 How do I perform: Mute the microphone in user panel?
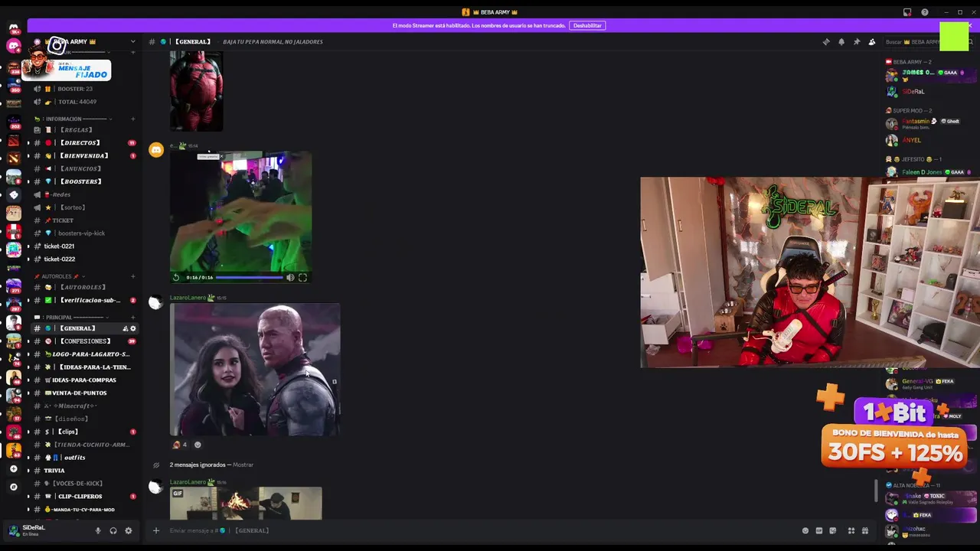(97, 530)
